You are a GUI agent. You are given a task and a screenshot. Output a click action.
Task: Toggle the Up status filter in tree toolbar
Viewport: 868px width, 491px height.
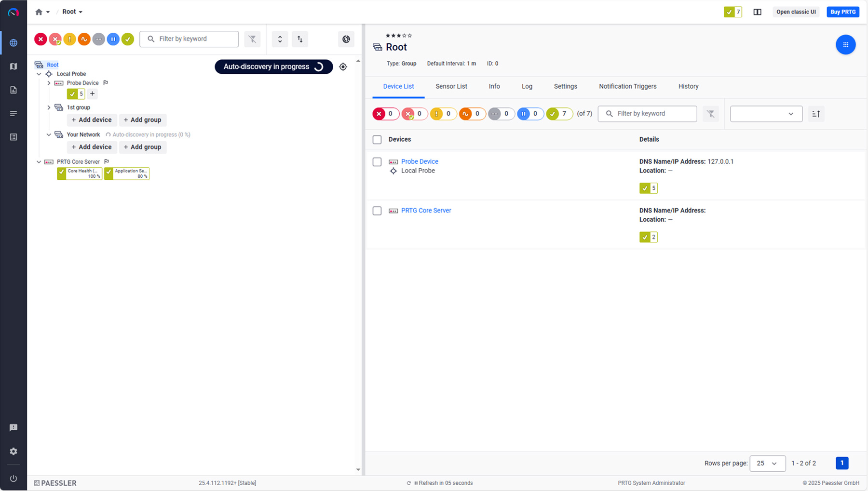point(128,39)
